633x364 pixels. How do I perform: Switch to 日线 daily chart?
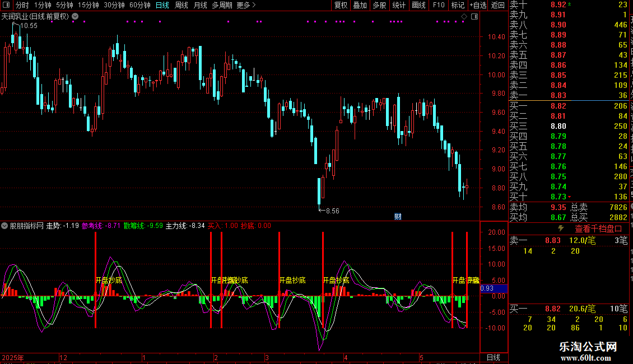[x=162, y=5]
